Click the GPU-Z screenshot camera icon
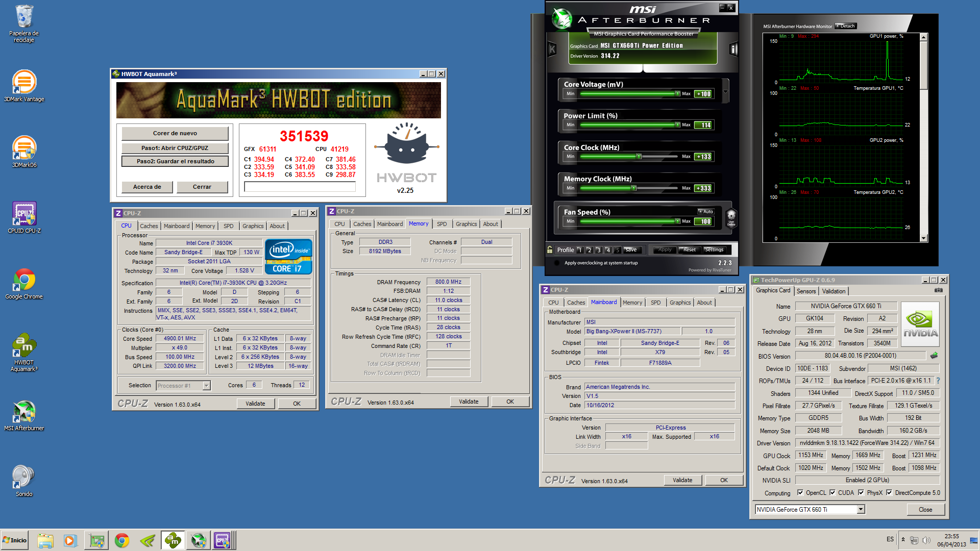This screenshot has width=980, height=551. [938, 290]
